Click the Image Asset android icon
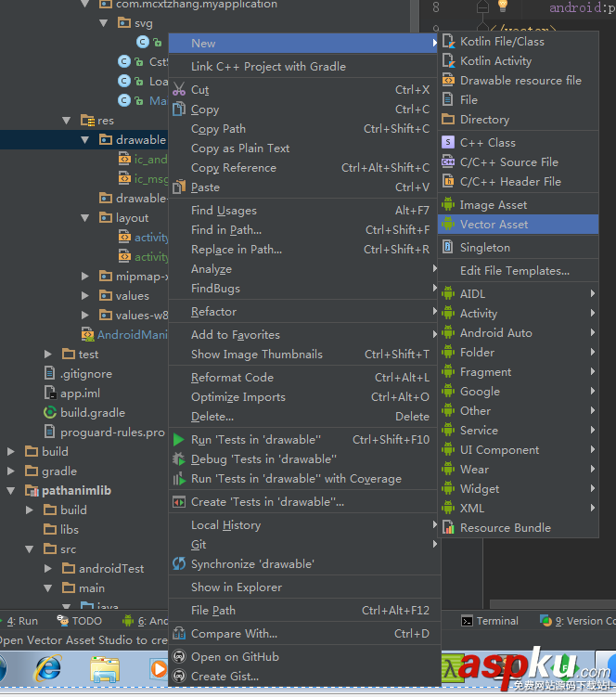The height and width of the screenshot is (697, 616). click(449, 205)
